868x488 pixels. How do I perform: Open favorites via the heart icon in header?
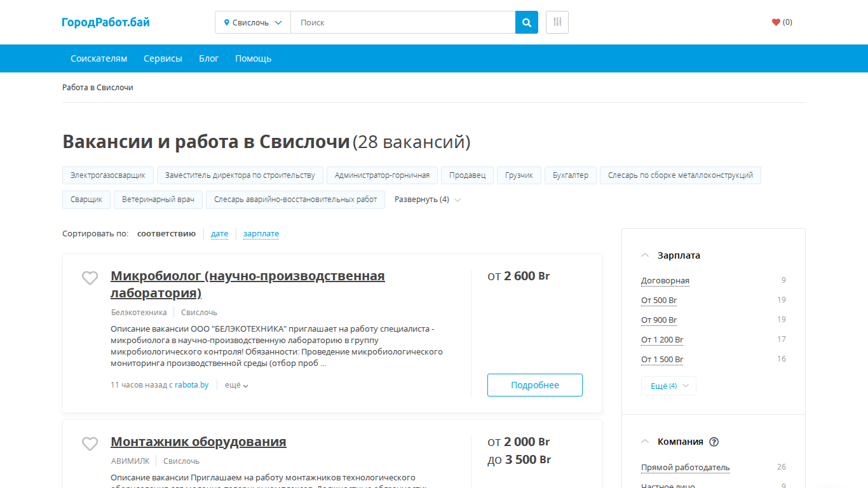click(x=776, y=22)
